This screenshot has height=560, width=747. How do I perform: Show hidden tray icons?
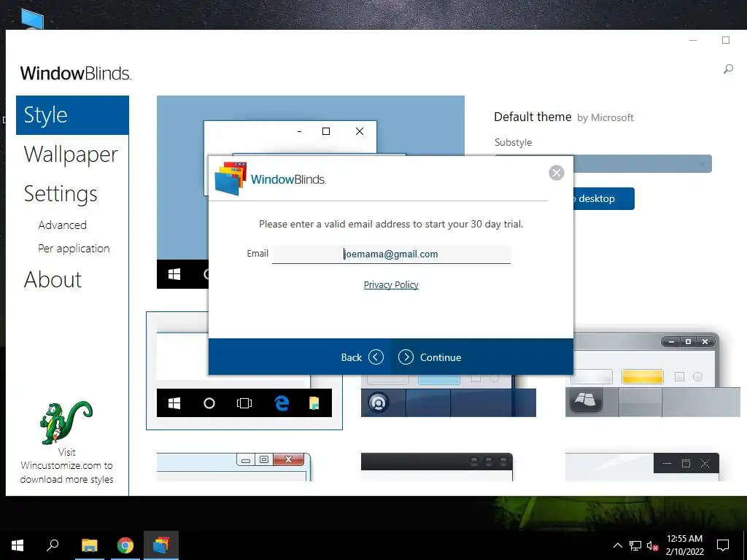[x=617, y=545]
